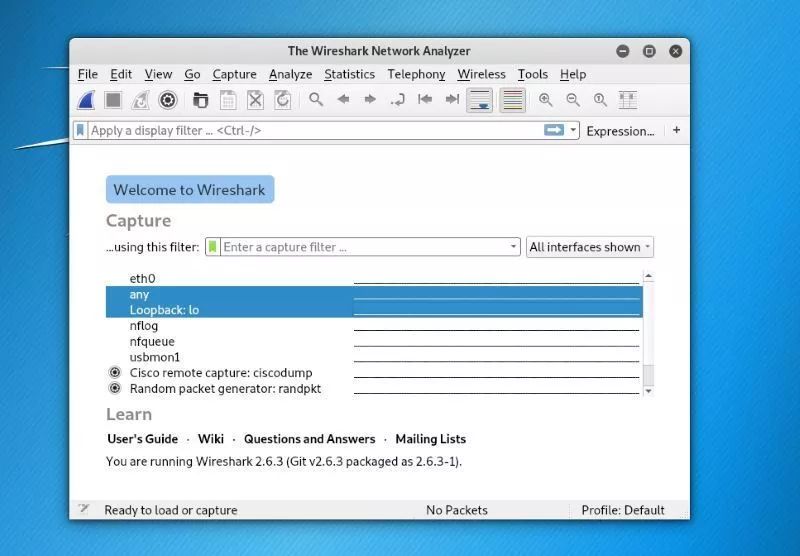Reset zoom to normal size icon
The width and height of the screenshot is (800, 556).
click(601, 100)
